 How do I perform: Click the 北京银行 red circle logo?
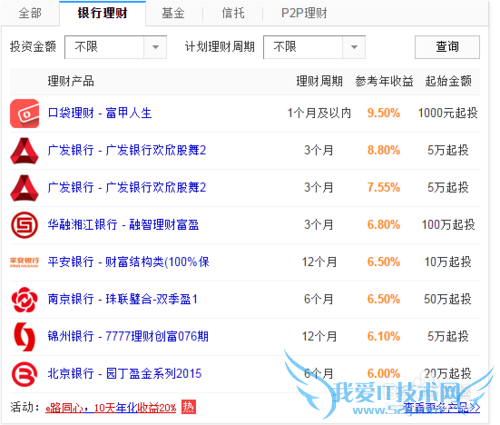coord(25,374)
